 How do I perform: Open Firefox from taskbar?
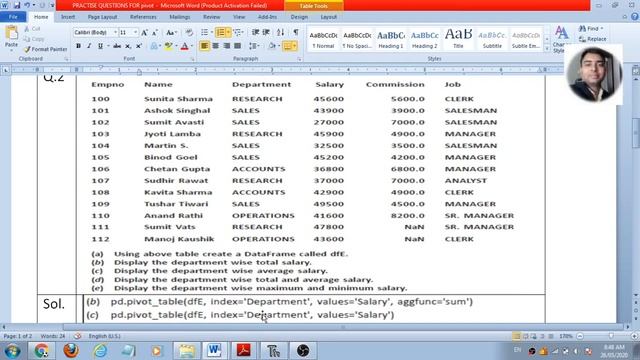point(71,350)
